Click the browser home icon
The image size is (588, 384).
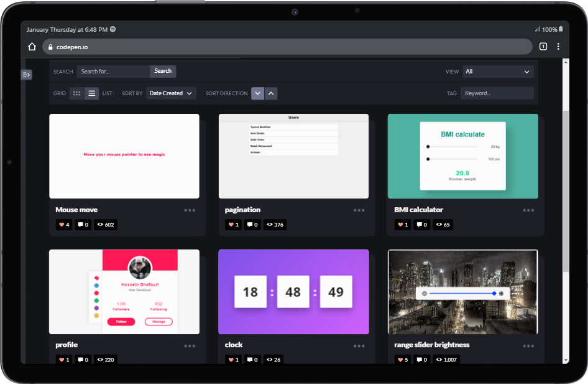click(x=32, y=47)
